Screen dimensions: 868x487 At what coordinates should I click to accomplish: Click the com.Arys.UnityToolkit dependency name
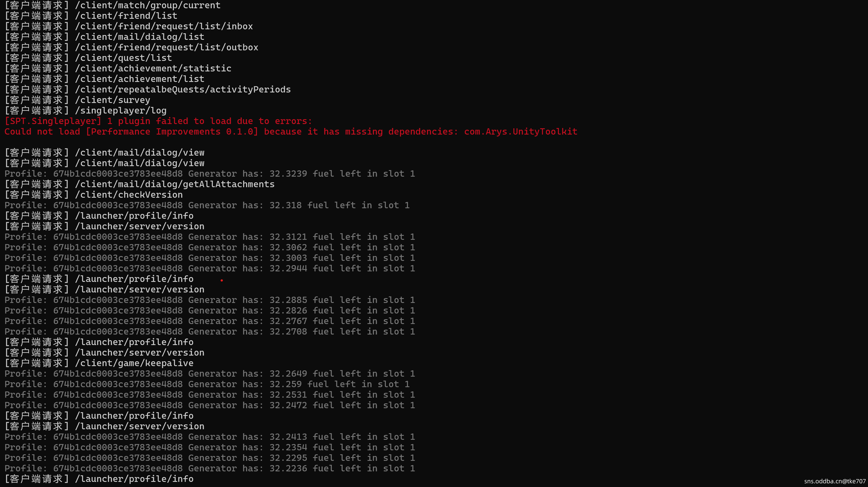click(521, 132)
